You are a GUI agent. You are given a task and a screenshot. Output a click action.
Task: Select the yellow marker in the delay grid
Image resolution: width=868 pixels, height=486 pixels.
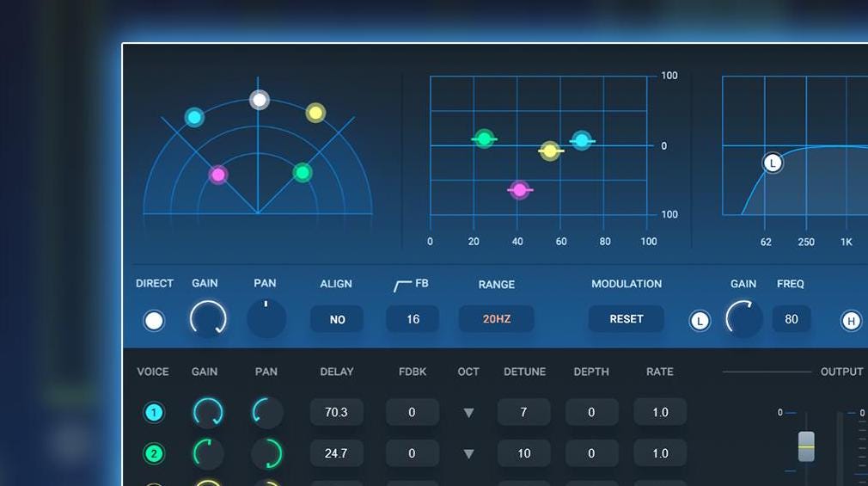point(550,151)
